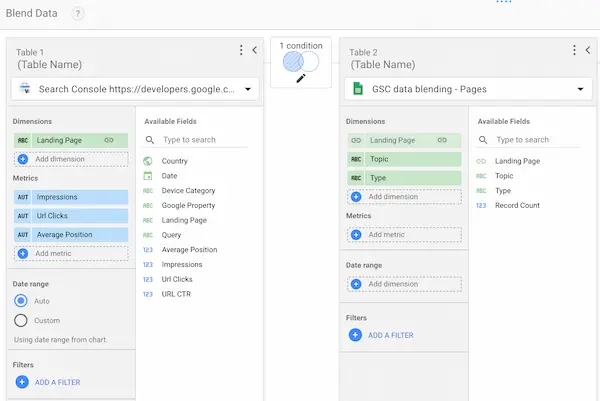The width and height of the screenshot is (600, 401).
Task: Pick Url Clicks in available fields list
Action: 177,279
